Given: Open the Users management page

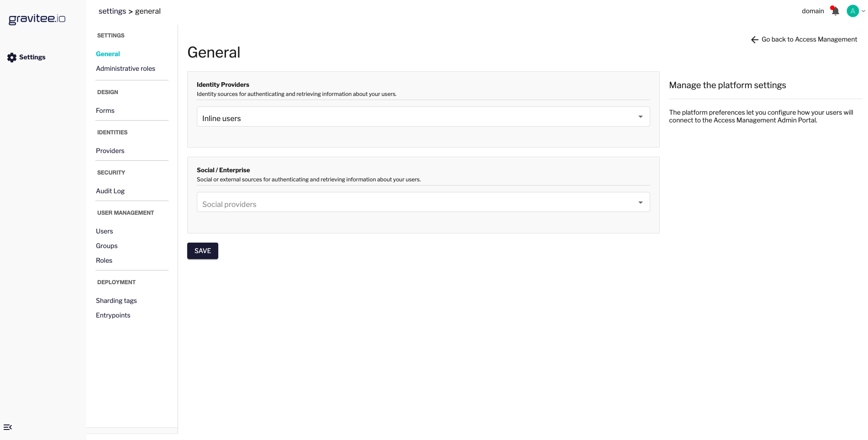Looking at the screenshot, I should (104, 231).
